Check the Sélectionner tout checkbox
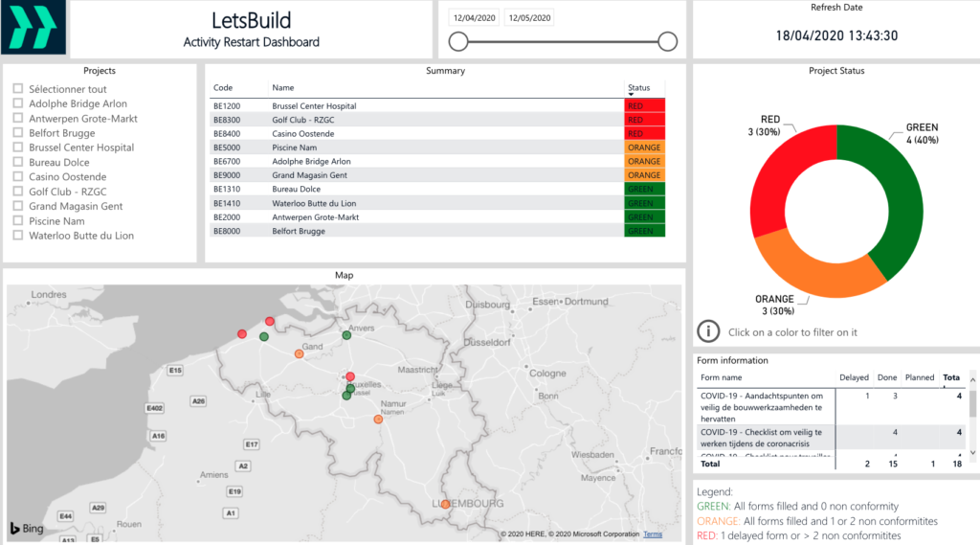The image size is (980, 545). pos(18,89)
